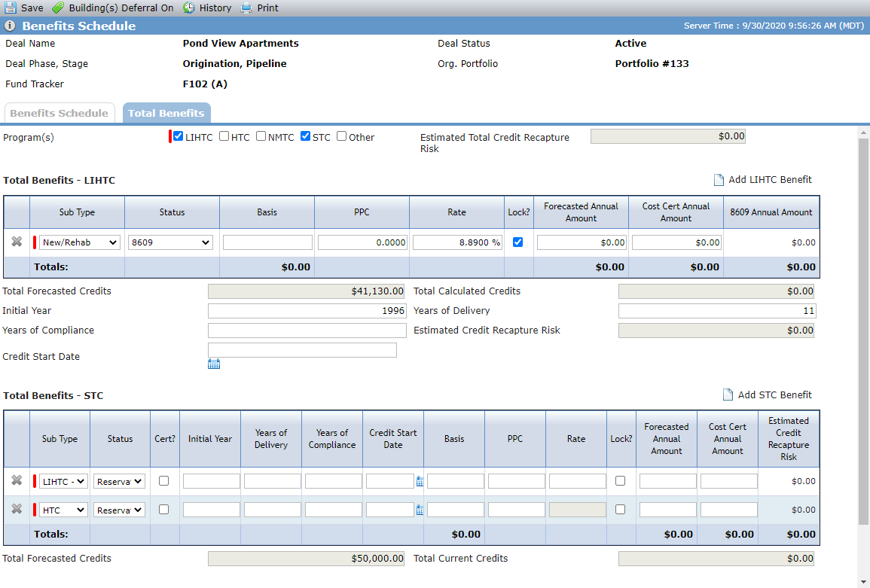Screen dimensions: 870x588
Task: Select the Total Benefits tab
Action: [166, 113]
